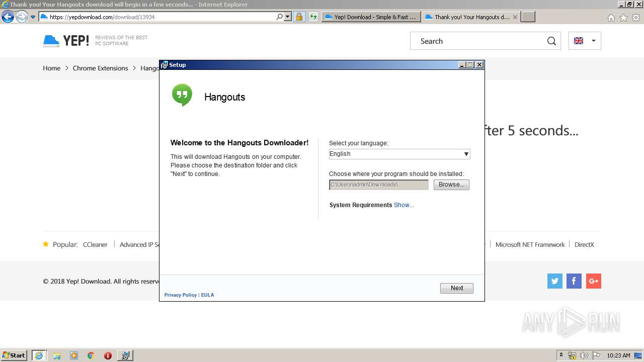This screenshot has width=644, height=362.
Task: Click the Twitter share icon
Action: [x=555, y=281]
